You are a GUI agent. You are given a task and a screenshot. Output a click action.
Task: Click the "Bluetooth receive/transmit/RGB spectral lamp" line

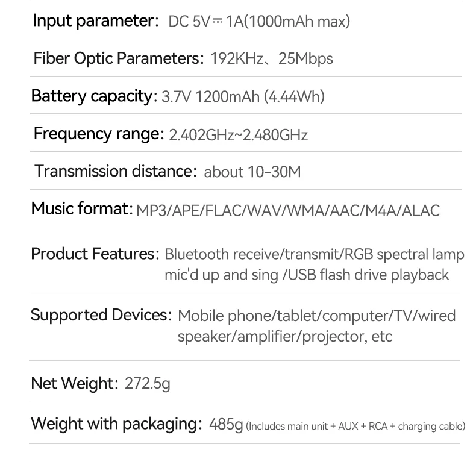coord(314,255)
